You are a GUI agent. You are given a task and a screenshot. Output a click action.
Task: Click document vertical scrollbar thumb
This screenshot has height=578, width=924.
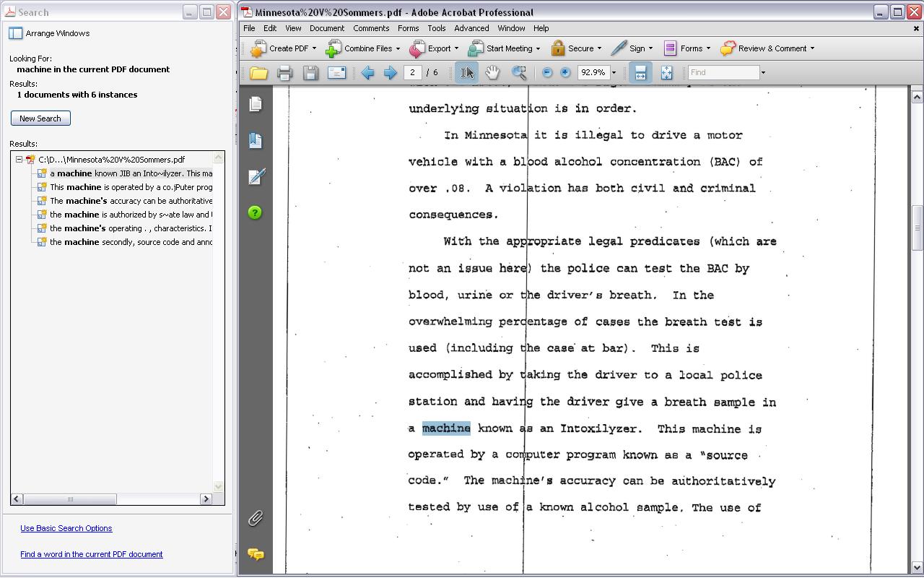(x=917, y=228)
